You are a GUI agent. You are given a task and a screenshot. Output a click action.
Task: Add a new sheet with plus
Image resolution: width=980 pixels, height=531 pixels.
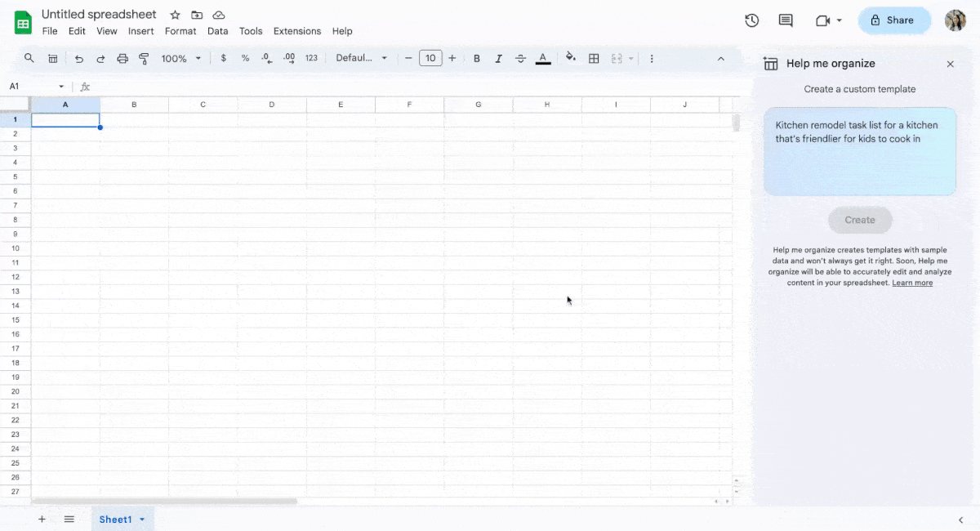pyautogui.click(x=42, y=519)
